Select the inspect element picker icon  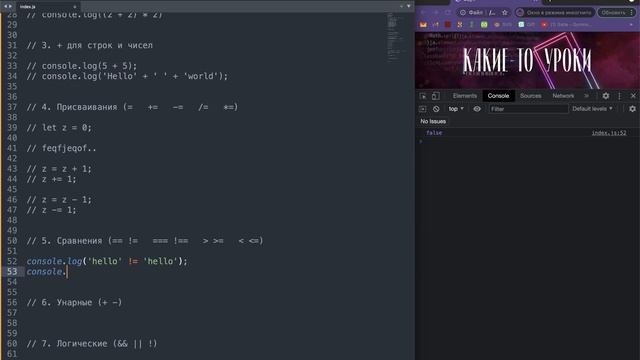point(423,96)
